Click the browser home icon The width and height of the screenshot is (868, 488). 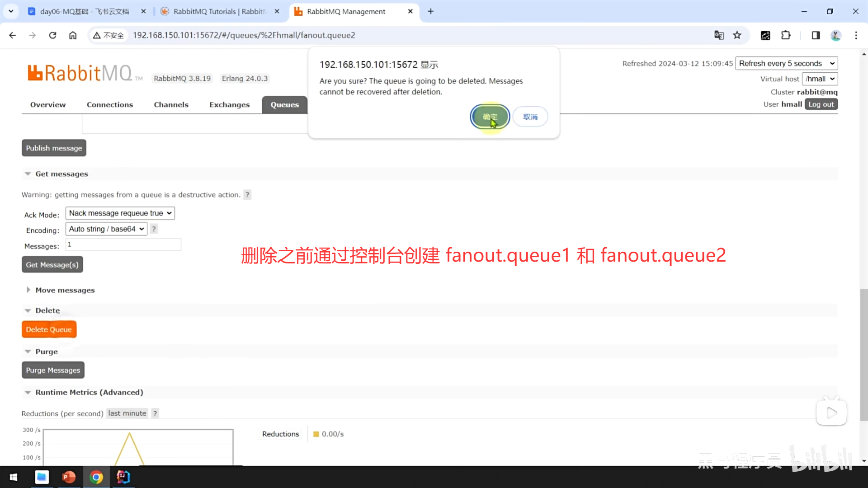click(73, 35)
